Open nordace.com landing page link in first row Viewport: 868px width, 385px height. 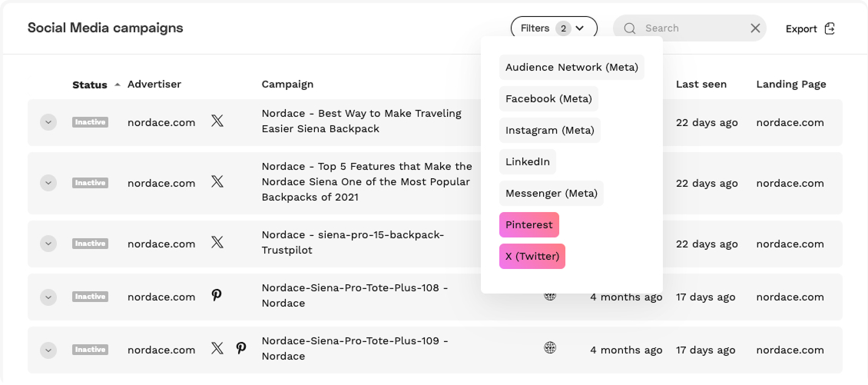pyautogui.click(x=790, y=122)
